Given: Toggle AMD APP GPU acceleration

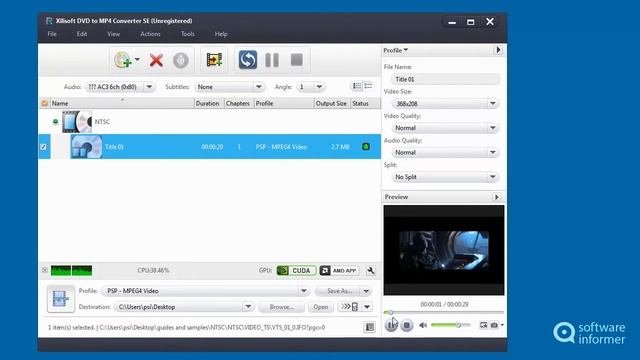Looking at the screenshot, I should 339,271.
